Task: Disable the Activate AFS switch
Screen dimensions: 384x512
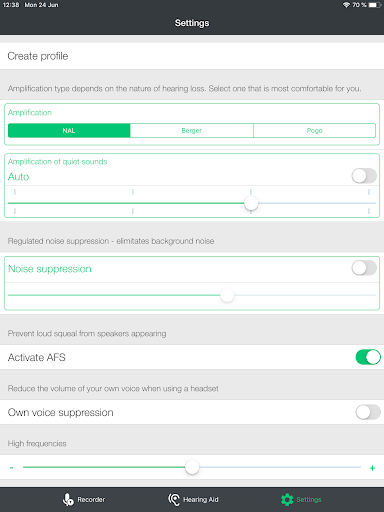Action: coord(368,357)
